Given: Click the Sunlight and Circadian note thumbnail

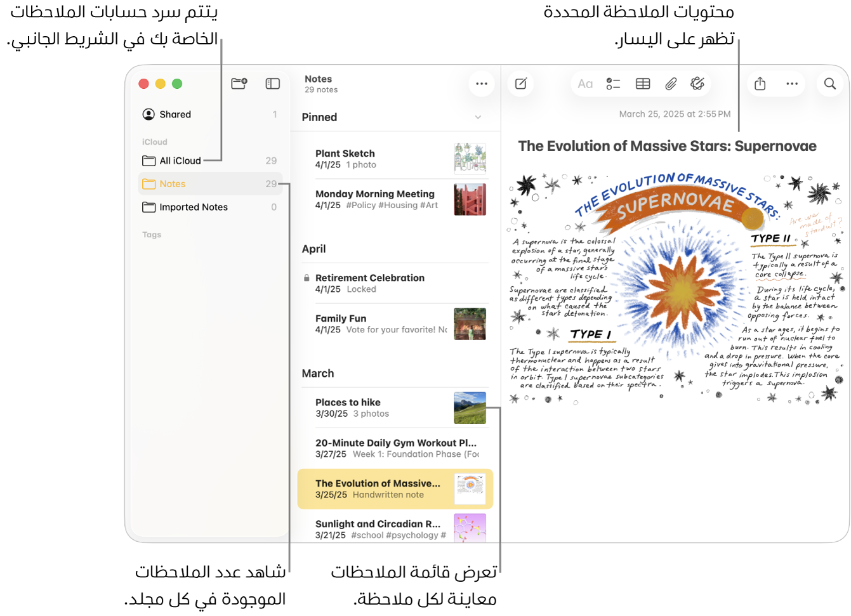Looking at the screenshot, I should click(470, 528).
